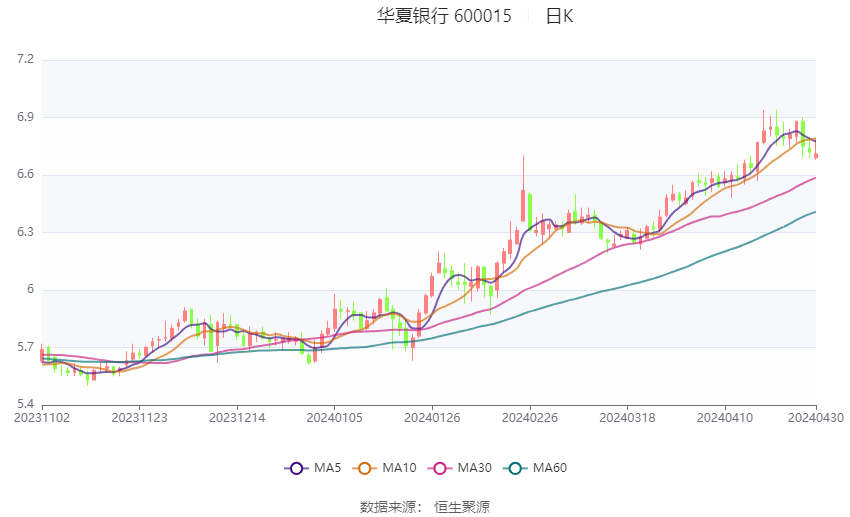Toggle the MA60 legend marker
The height and width of the screenshot is (517, 850).
515,468
